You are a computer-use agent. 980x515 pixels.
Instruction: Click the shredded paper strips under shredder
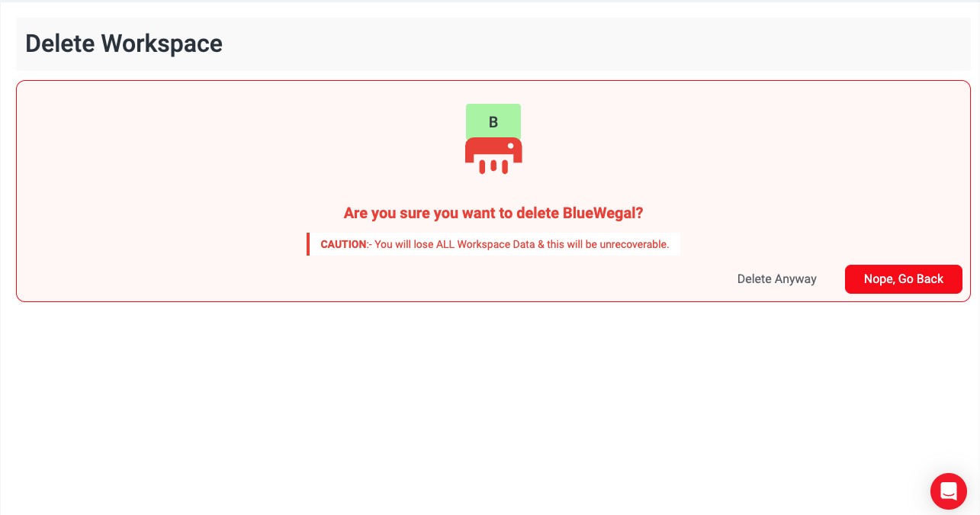pos(493,166)
